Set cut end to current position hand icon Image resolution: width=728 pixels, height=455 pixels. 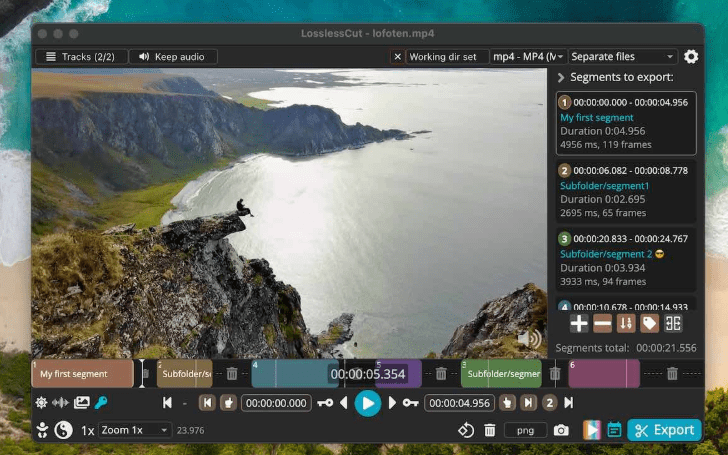507,403
